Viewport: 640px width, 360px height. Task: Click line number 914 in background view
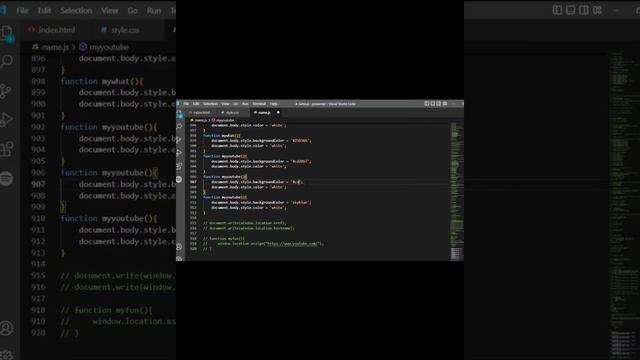38,264
